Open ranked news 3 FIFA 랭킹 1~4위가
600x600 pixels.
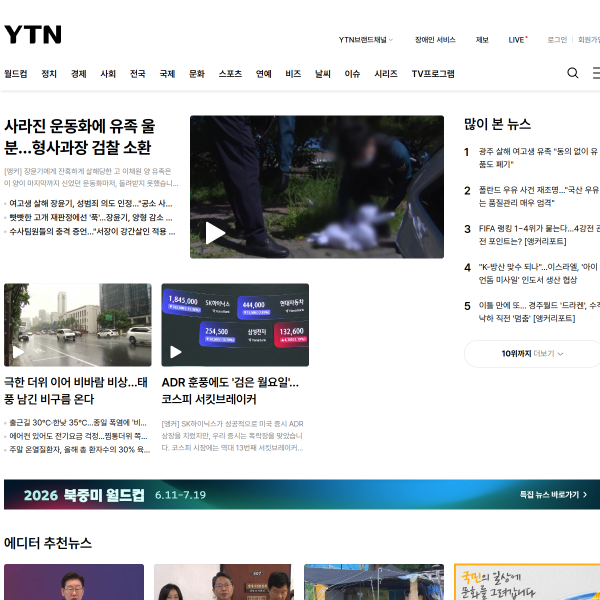click(539, 235)
